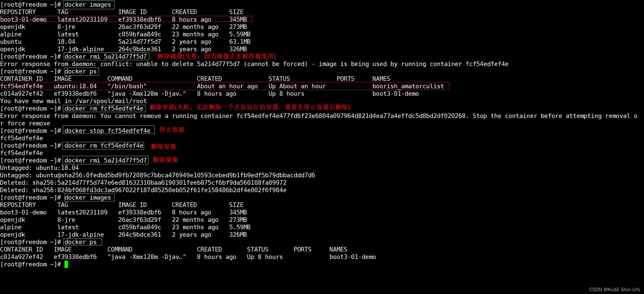
Task: Click the container ID c014a927ef42
Action: coord(22,257)
